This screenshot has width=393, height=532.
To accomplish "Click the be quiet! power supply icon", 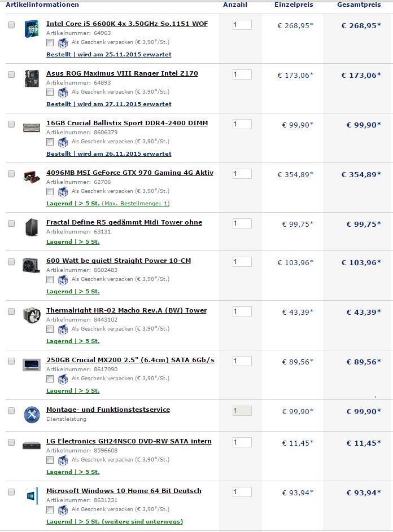I will pyautogui.click(x=31, y=265).
